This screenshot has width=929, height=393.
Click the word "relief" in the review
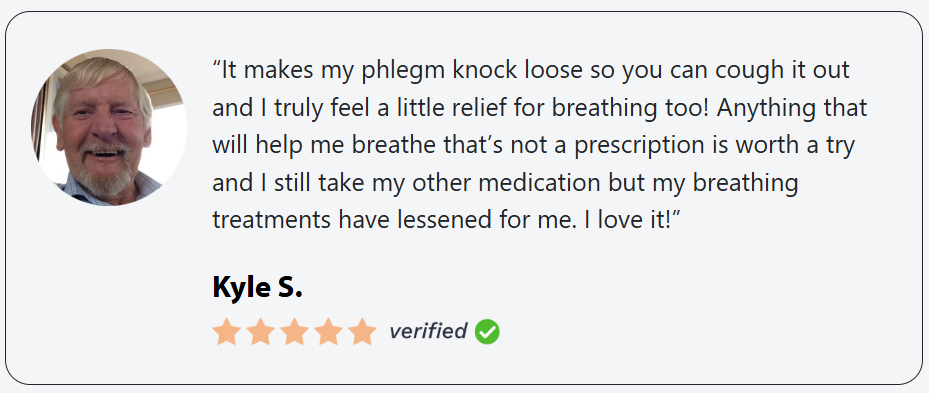point(515,108)
